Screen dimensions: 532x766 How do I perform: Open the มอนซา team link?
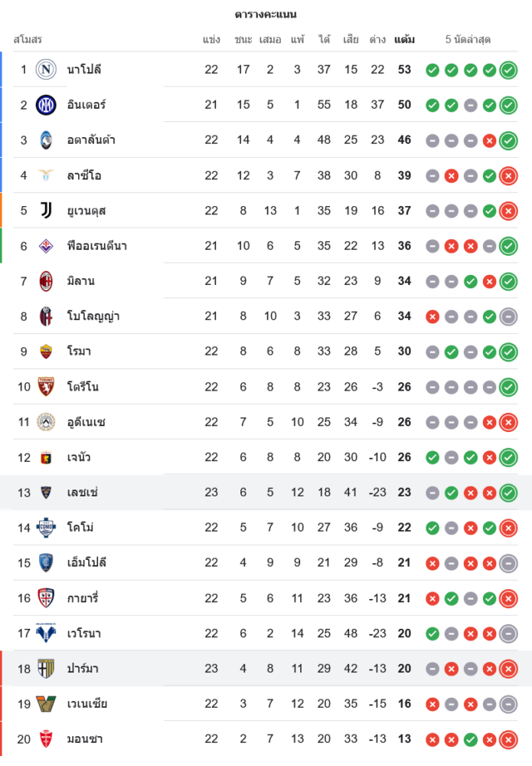click(85, 739)
